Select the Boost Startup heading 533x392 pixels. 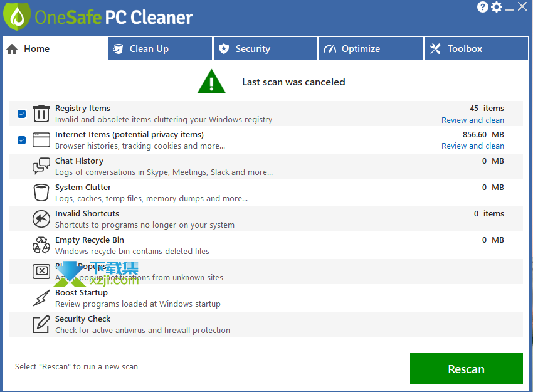click(x=82, y=293)
